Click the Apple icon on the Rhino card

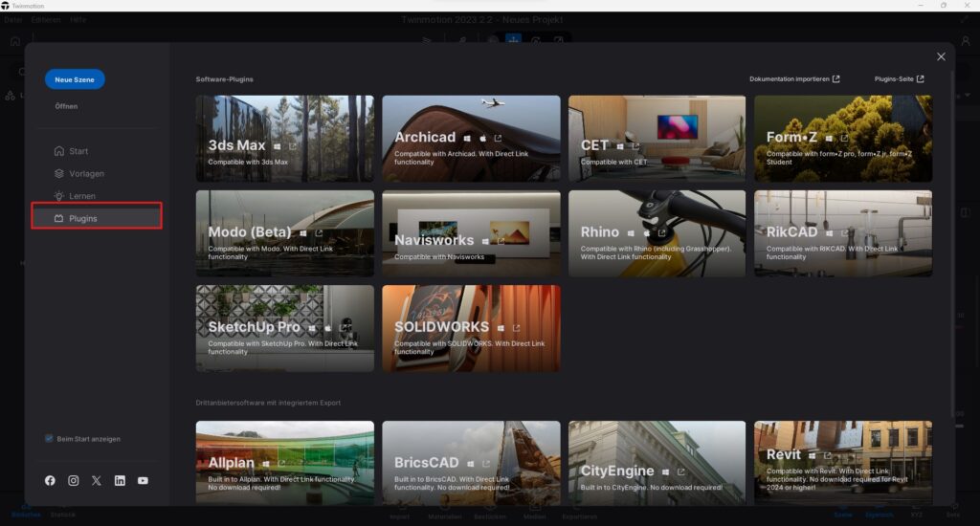pyautogui.click(x=646, y=233)
